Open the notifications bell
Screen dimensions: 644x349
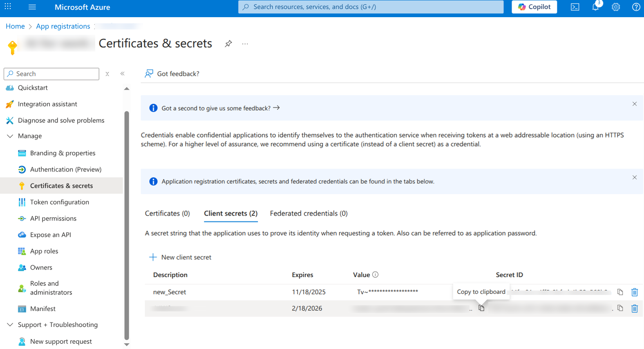coord(595,7)
